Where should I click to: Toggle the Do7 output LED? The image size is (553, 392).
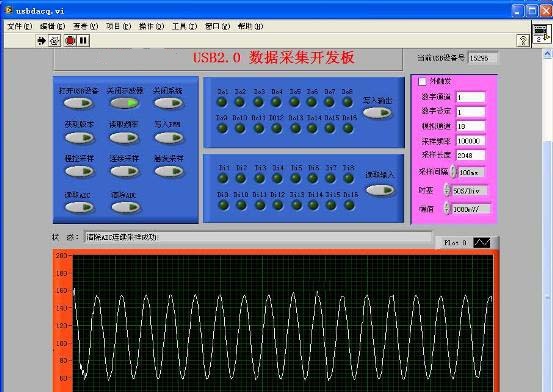329,102
